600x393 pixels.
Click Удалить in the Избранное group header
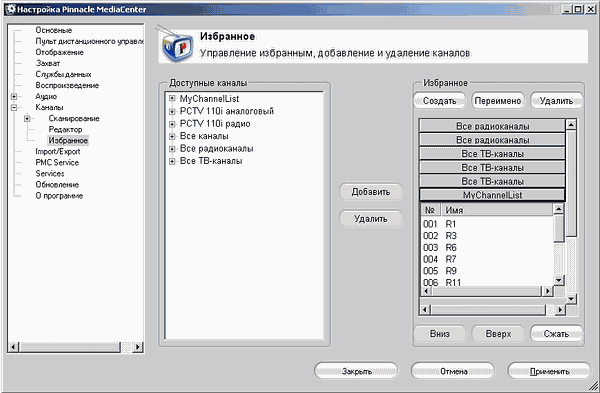(556, 101)
